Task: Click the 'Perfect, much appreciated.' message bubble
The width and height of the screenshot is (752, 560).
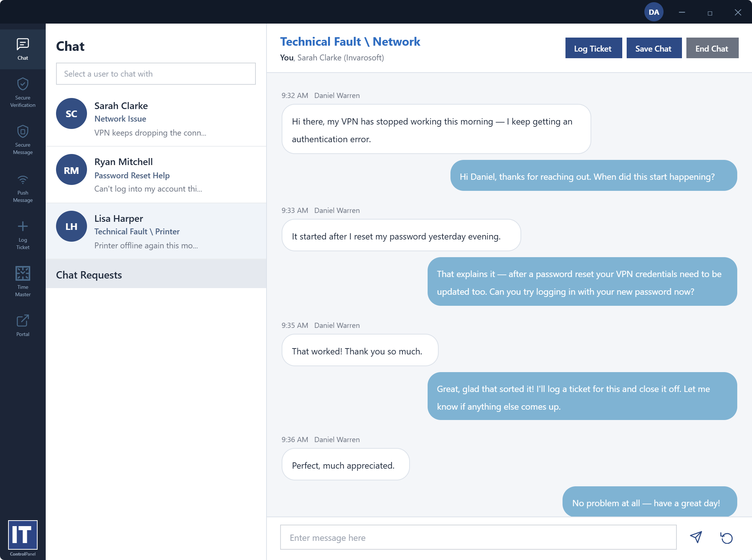Action: click(x=346, y=464)
